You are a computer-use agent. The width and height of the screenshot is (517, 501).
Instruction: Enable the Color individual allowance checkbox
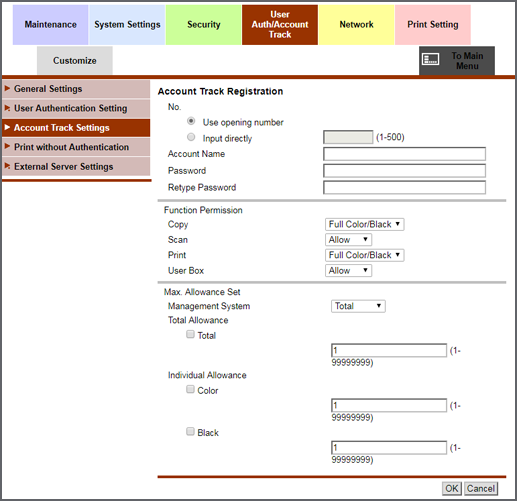tap(190, 389)
